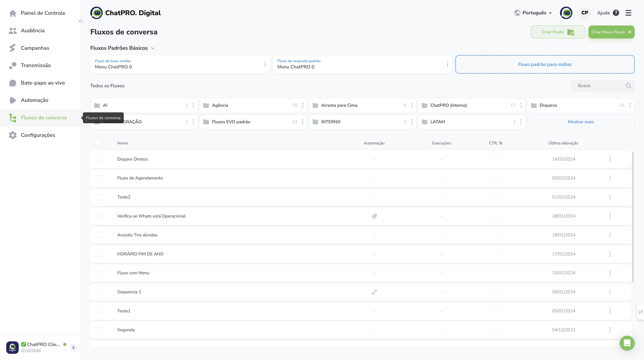Open the INTERNO folder

(362, 122)
